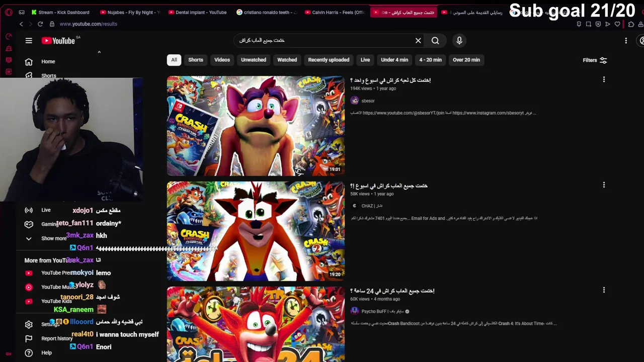Screen dimensions: 644x362
Task: Switch to the Calvin Harris - Feels tab
Action: point(335,12)
